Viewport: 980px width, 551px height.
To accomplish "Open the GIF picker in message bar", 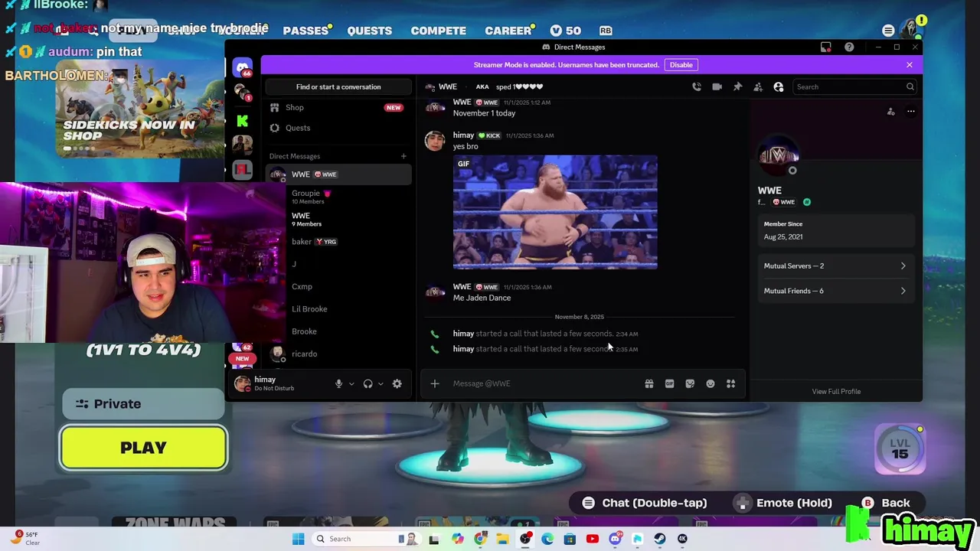I will coord(669,383).
